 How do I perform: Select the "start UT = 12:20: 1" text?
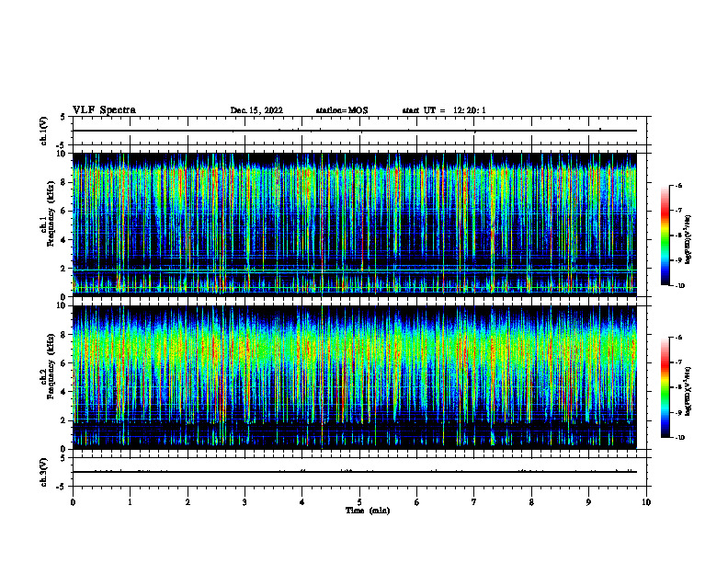click(444, 110)
